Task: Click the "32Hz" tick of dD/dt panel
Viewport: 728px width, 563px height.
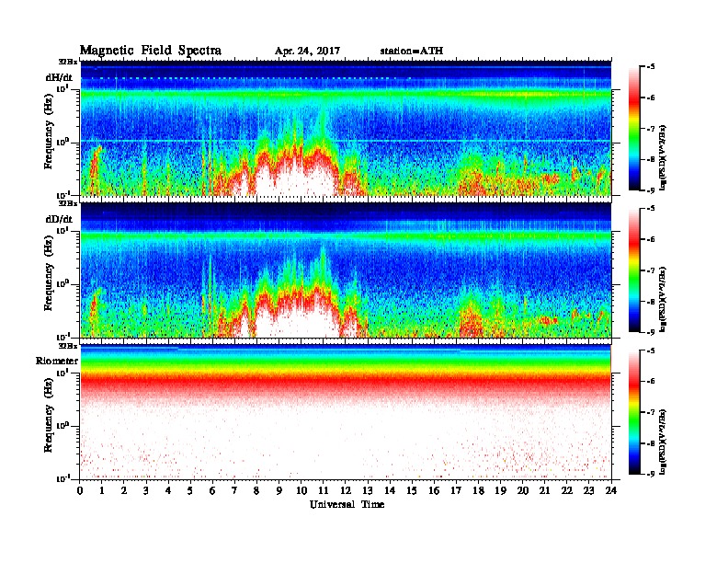Action: pos(68,203)
